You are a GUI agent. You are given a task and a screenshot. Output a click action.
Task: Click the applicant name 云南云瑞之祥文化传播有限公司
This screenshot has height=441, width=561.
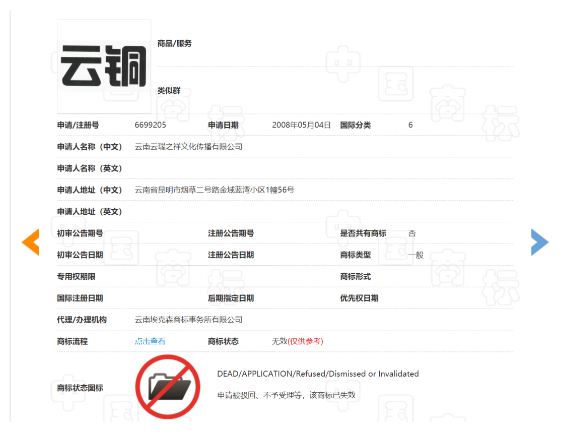(x=189, y=147)
